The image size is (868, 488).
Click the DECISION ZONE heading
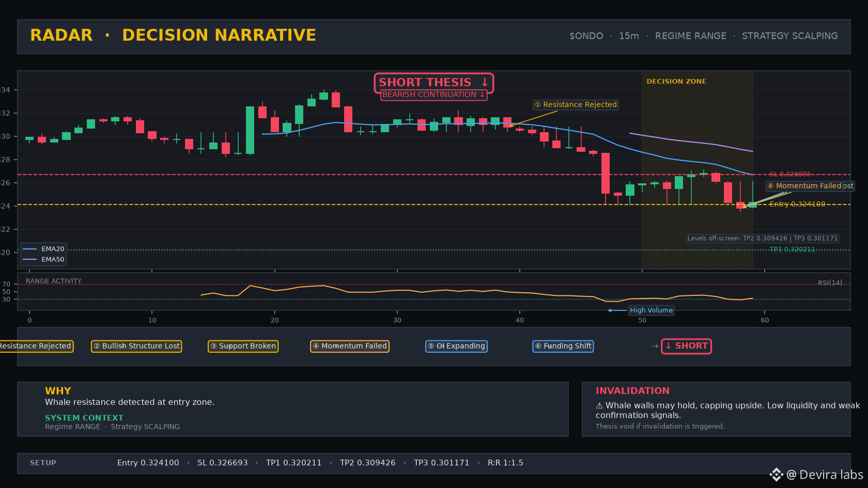(676, 82)
